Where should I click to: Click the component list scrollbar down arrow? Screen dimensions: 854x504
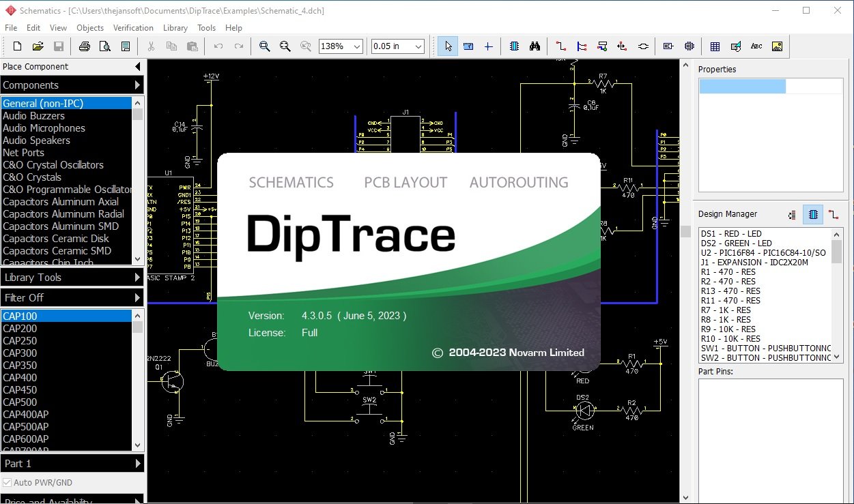138,445
